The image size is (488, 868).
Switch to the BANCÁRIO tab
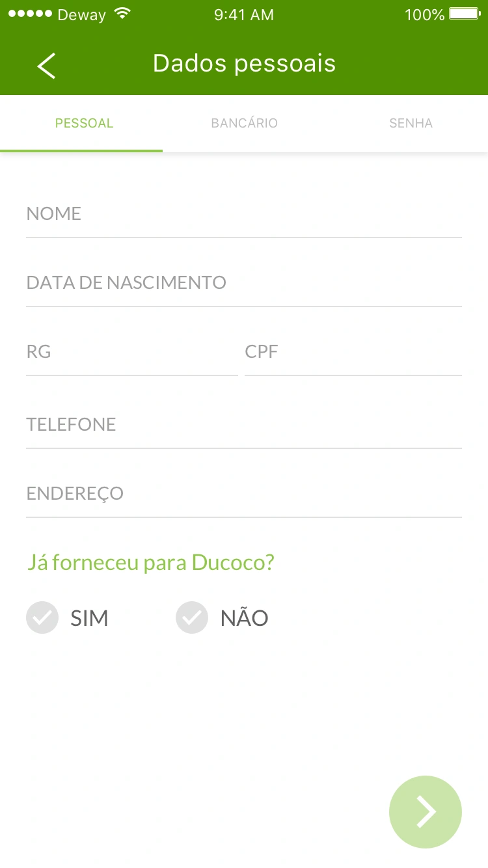coord(244,124)
